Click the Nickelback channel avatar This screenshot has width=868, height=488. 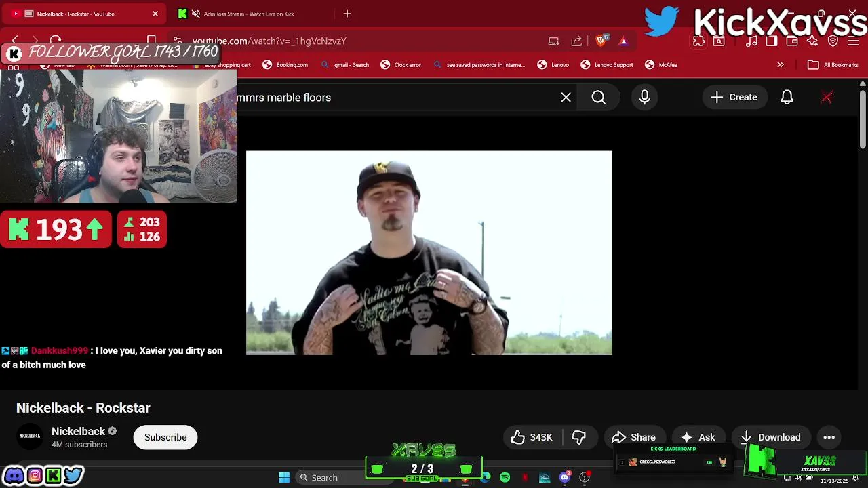tap(30, 436)
